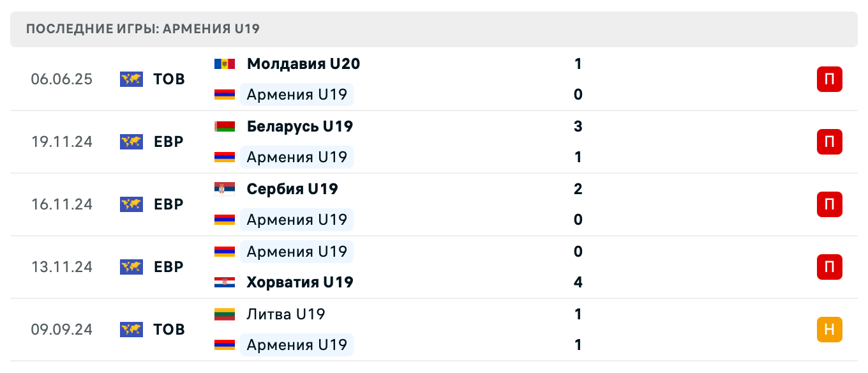Click the Serbia U19 flag icon
868x373 pixels.
pyautogui.click(x=225, y=189)
